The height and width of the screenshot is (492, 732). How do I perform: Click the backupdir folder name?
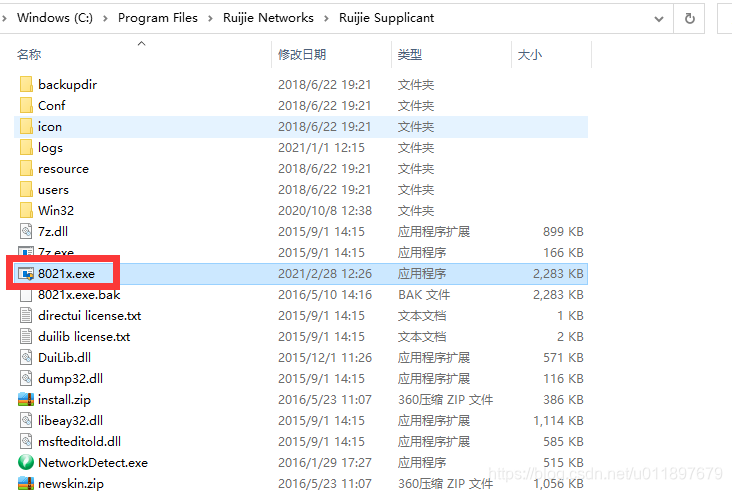pos(68,84)
